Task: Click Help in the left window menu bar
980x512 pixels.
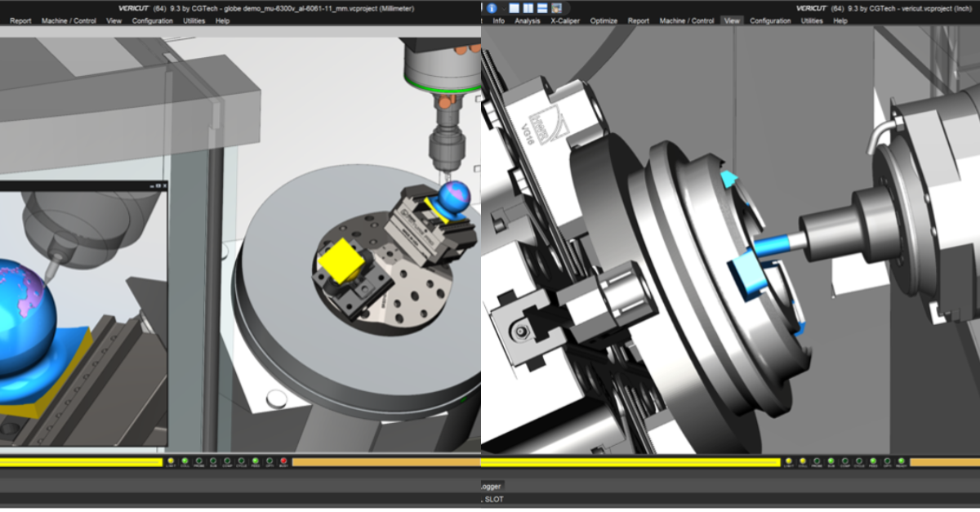Action: [x=222, y=20]
